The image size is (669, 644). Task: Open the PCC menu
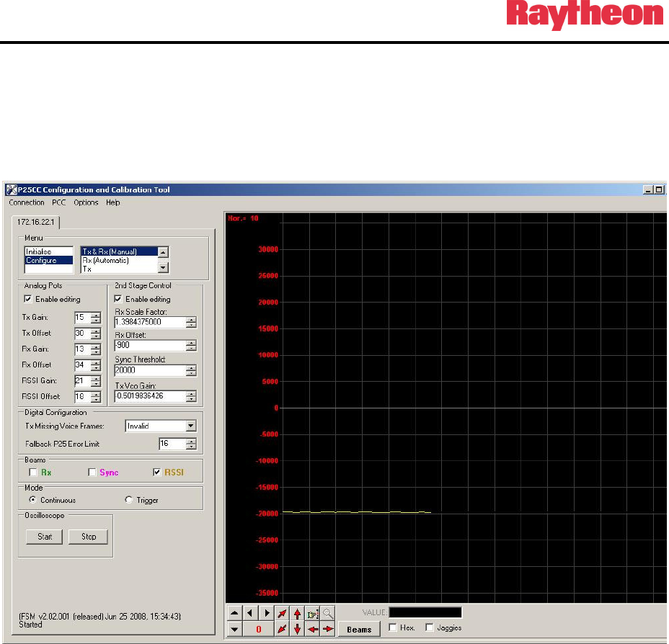pos(59,202)
